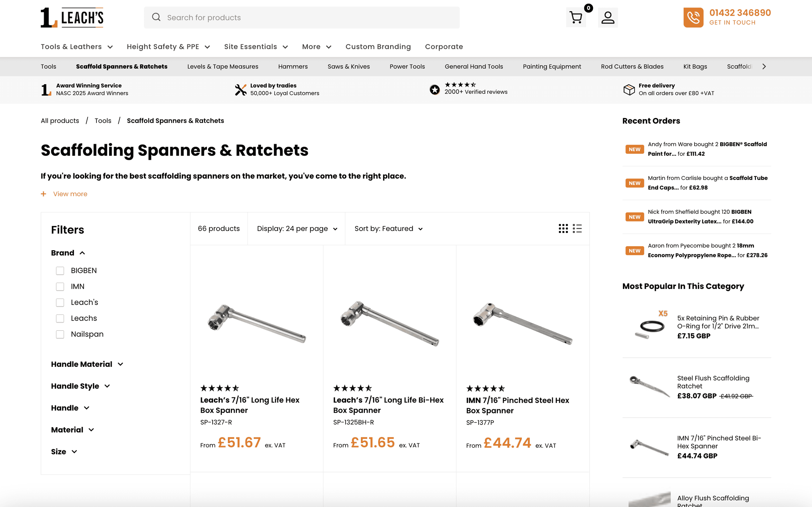Click the orange phone call icon
The height and width of the screenshot is (507, 812).
tap(693, 18)
